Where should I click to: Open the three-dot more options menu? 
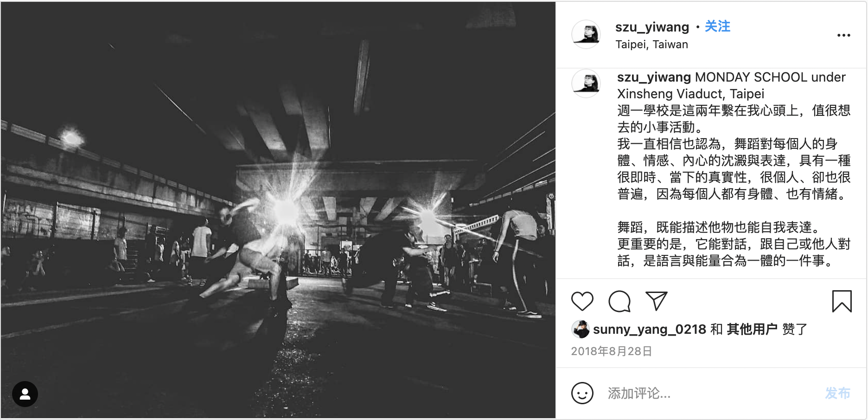[844, 35]
